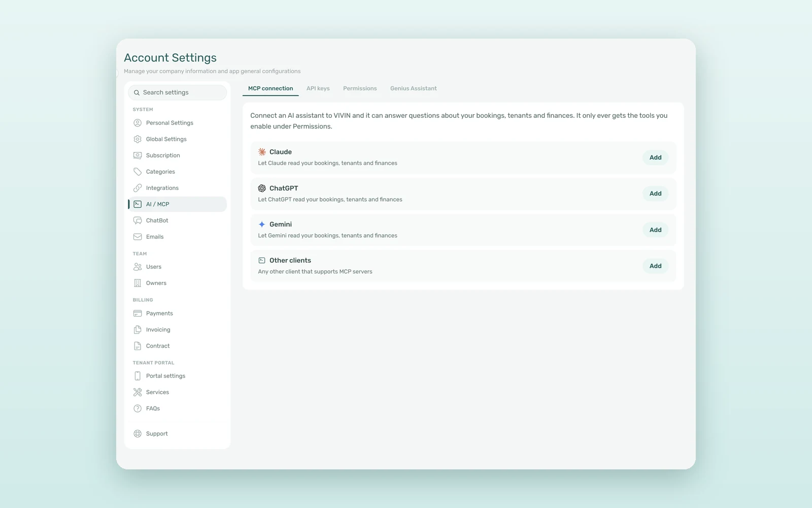Focus the Search settings field
This screenshot has width=812, height=508.
pos(177,92)
